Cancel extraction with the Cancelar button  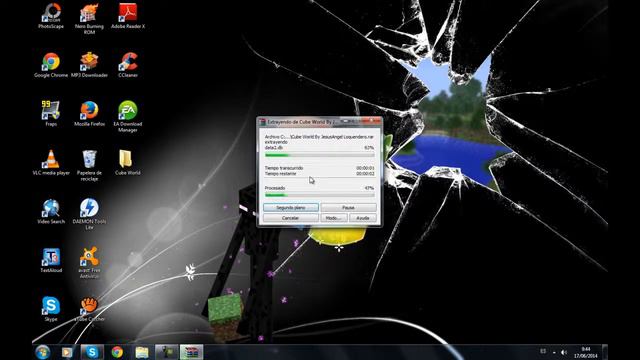point(291,218)
